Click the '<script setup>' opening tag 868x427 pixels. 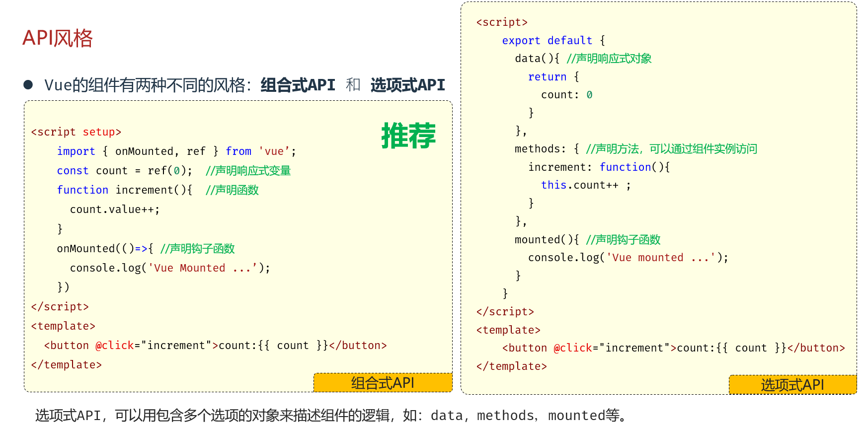point(76,132)
